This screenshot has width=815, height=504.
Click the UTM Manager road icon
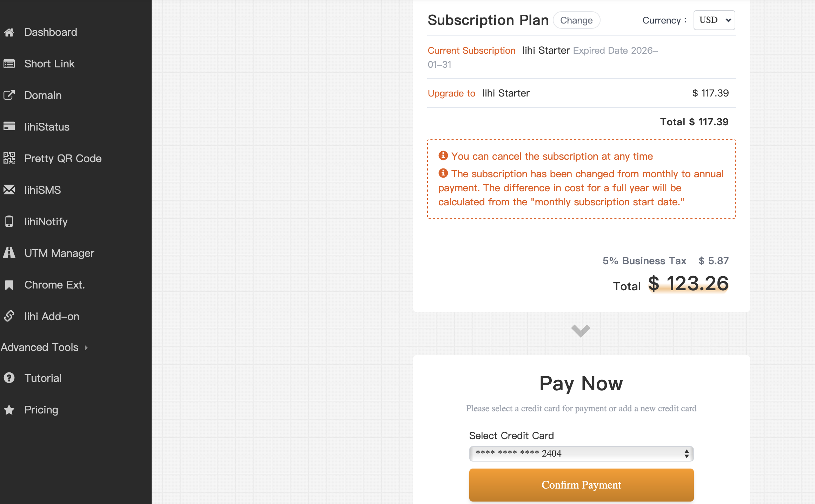pyautogui.click(x=9, y=253)
